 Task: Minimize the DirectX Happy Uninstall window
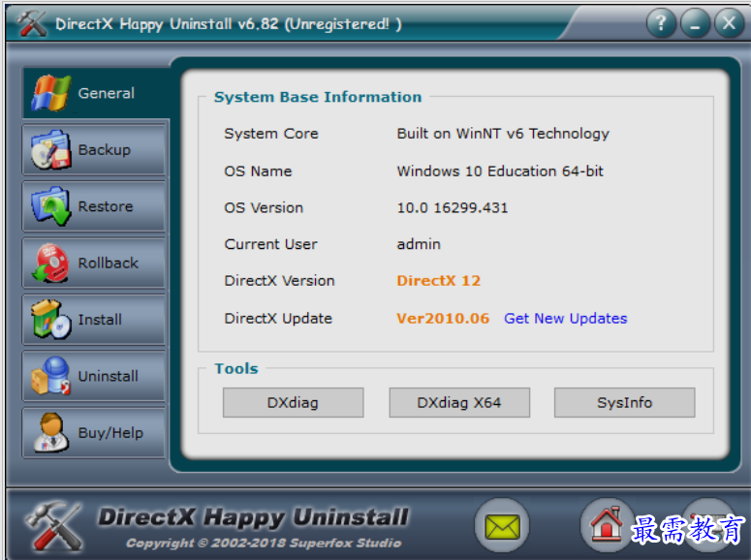(x=695, y=23)
